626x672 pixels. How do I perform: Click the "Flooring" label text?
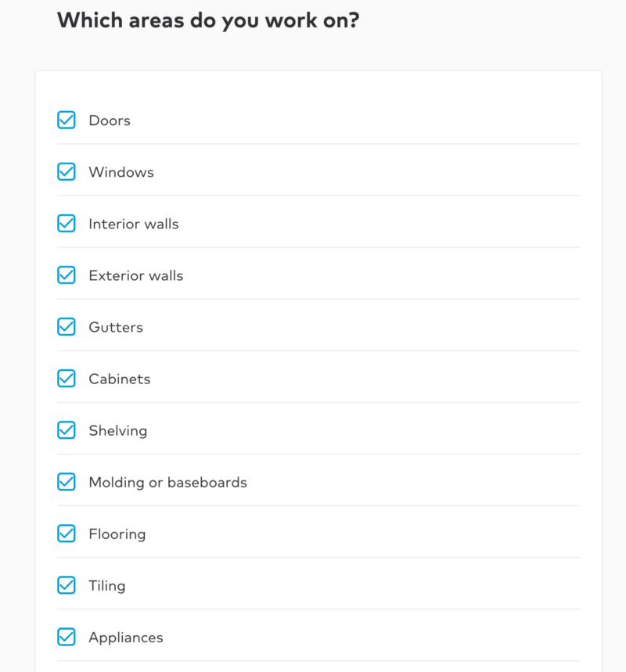pos(117,534)
